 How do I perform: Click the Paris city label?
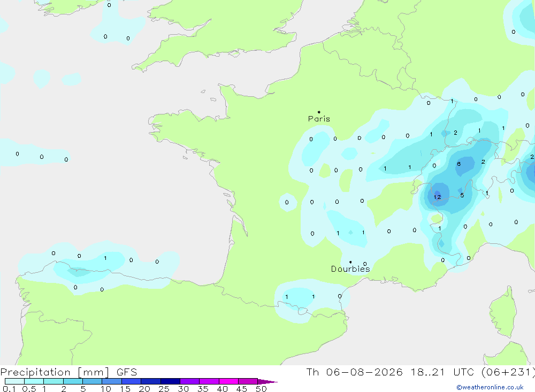tap(319, 119)
